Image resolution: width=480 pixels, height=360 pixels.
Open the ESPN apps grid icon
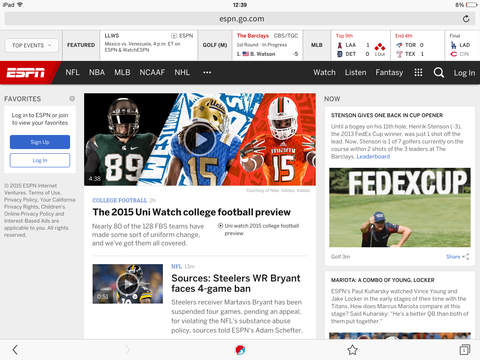tap(418, 72)
